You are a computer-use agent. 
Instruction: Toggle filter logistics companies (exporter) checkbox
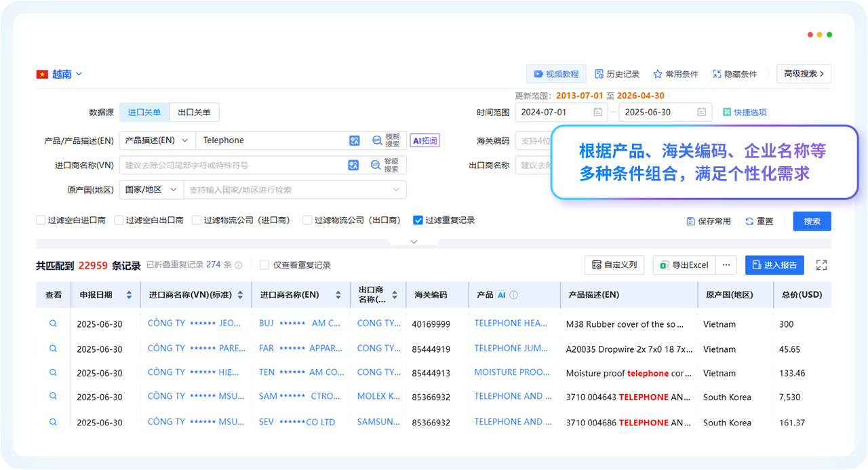coord(308,220)
